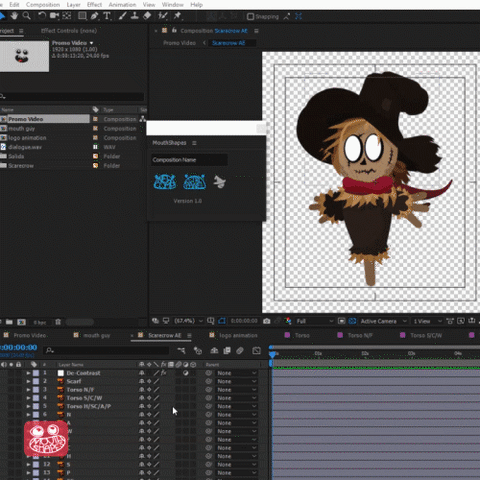
Task: Select mouth guy composition in Project panel
Action: (22, 128)
